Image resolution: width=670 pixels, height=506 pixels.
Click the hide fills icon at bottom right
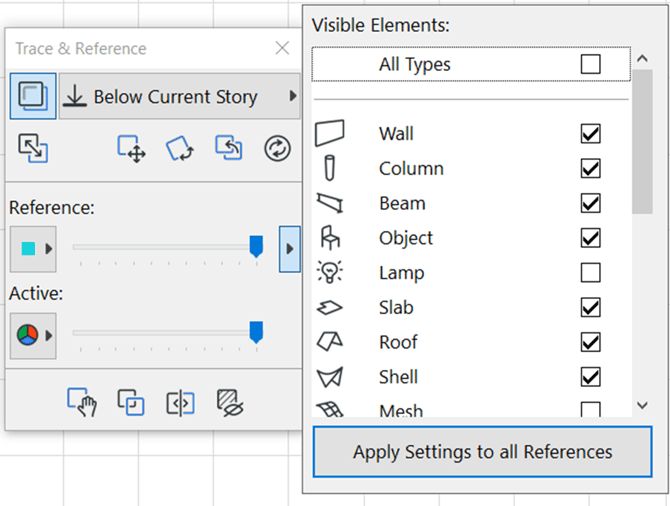(231, 402)
